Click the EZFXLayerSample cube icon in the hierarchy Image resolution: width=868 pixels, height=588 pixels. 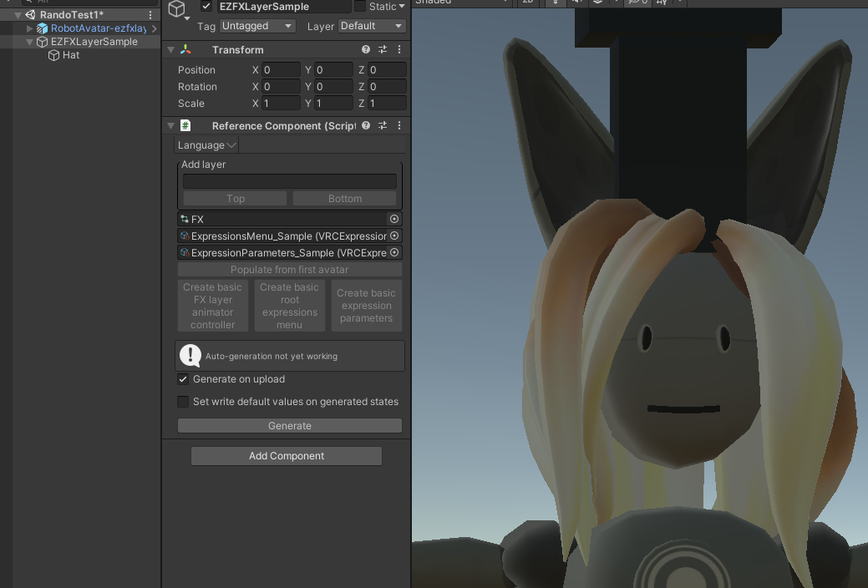tap(42, 42)
